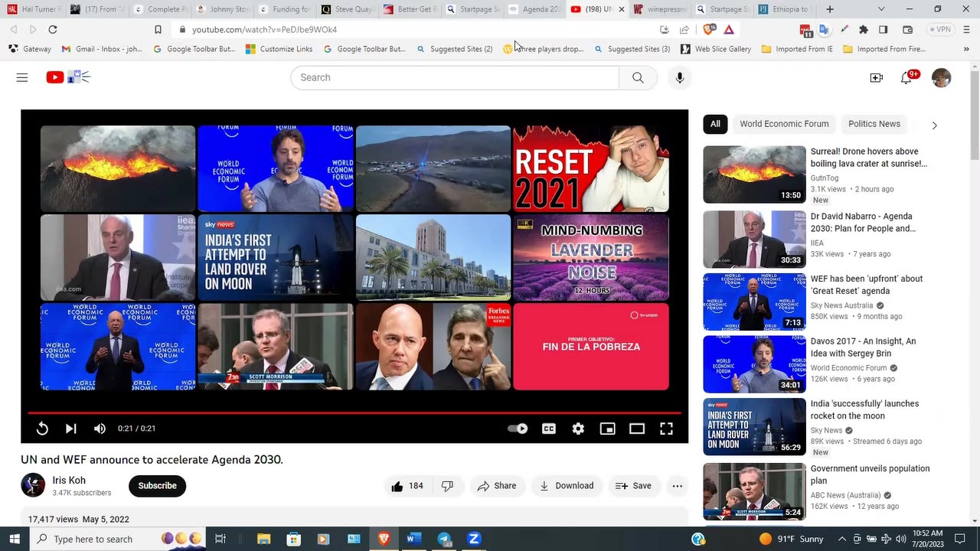Open the Brave main menu
The height and width of the screenshot is (551, 980).
pos(965,29)
